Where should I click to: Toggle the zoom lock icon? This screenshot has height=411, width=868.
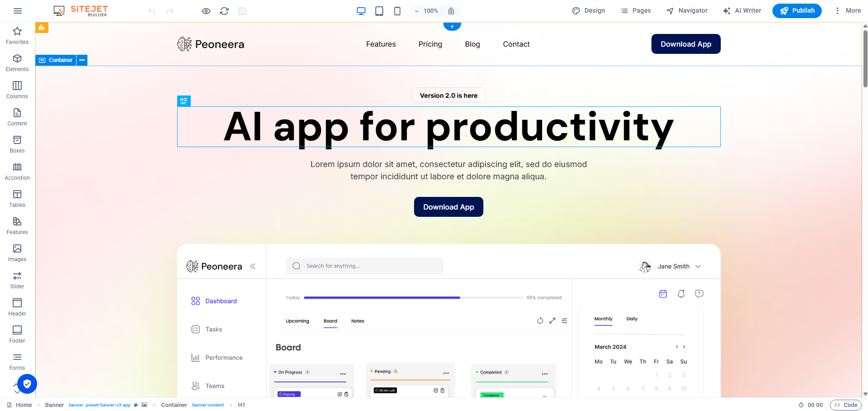(451, 11)
